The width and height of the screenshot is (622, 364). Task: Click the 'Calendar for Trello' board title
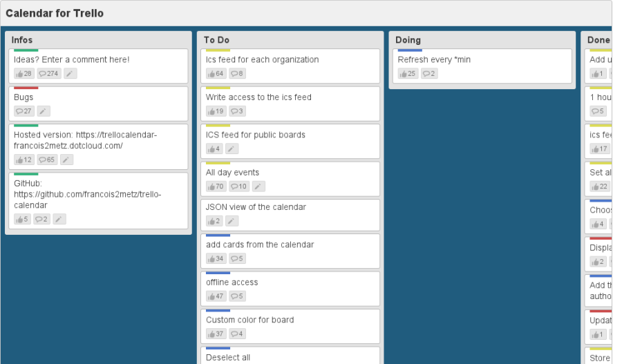tap(55, 14)
